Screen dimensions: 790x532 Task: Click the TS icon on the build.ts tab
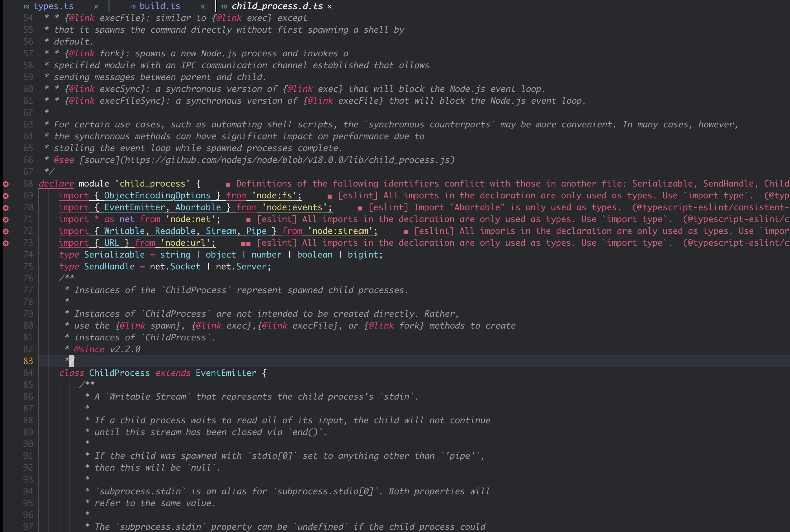pos(133,6)
